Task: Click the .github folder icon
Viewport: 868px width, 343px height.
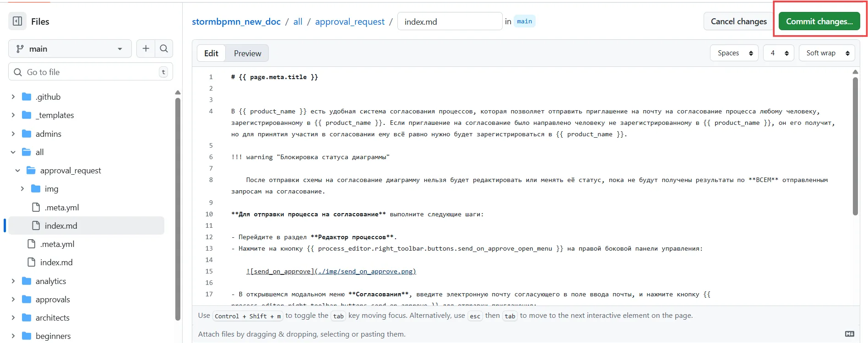Action: [x=27, y=97]
